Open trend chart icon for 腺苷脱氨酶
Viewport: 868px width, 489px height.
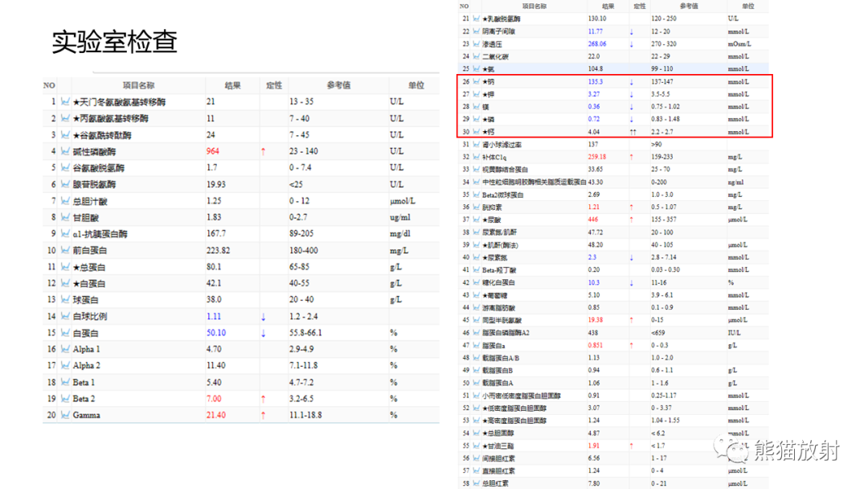pos(65,184)
